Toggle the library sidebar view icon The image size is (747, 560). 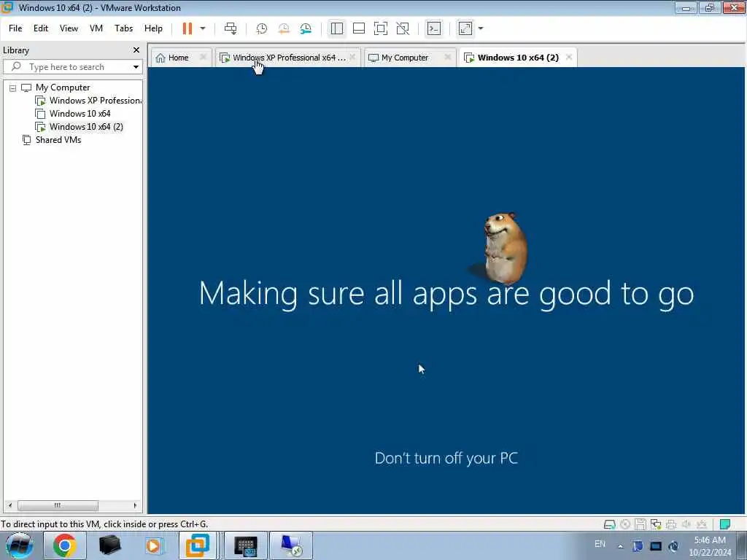[337, 28]
